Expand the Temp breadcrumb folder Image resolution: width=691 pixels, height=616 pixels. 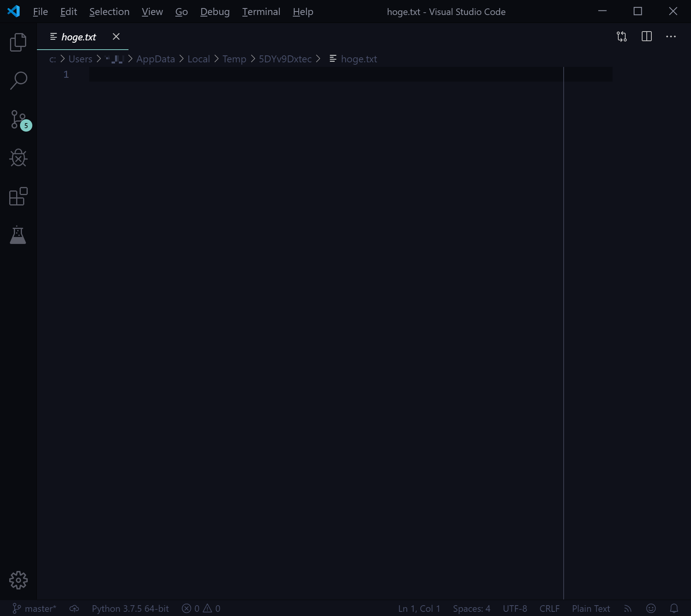tap(234, 59)
